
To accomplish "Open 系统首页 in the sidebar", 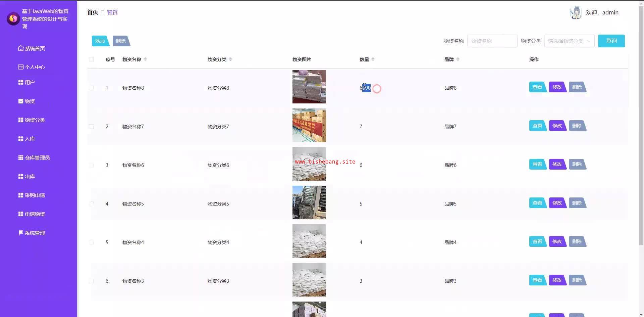I will [x=35, y=48].
